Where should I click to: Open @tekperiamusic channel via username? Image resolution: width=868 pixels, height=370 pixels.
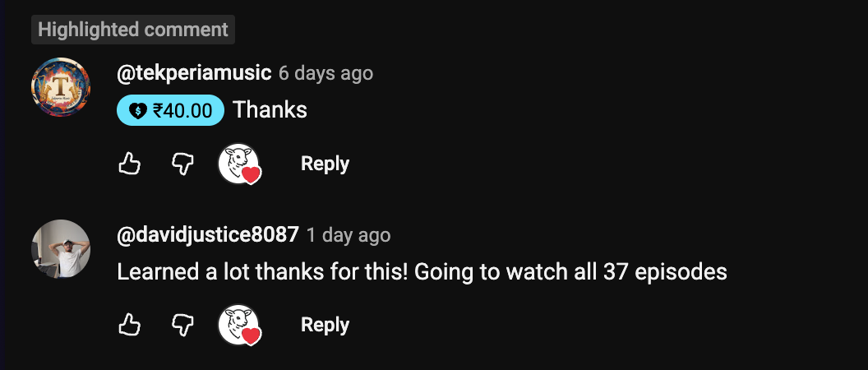(x=194, y=72)
